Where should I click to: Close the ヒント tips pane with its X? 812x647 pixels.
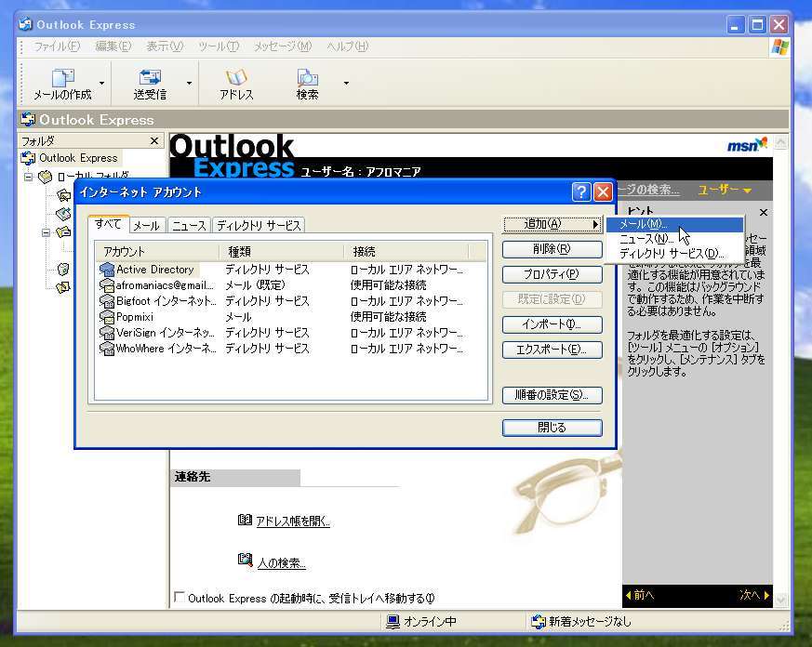pos(764,212)
